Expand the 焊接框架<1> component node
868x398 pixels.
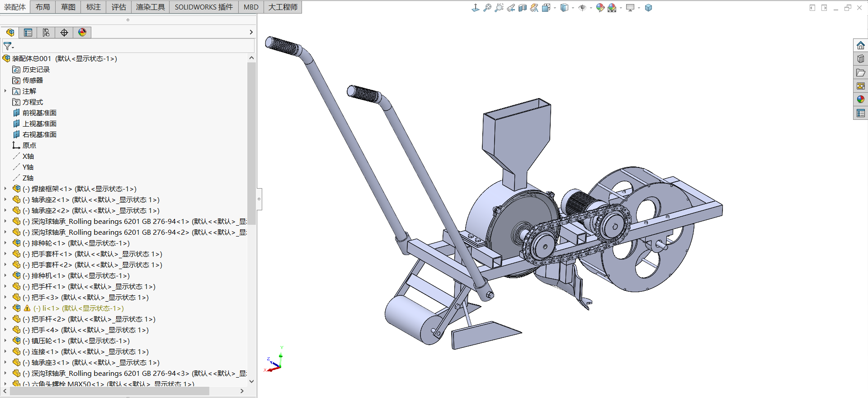point(5,189)
